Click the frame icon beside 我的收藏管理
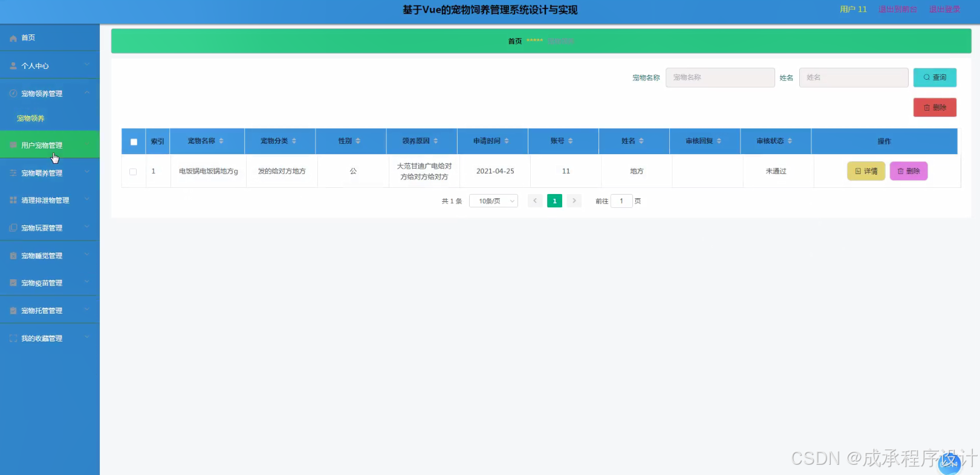Screen dimensions: 980x475 [x=13, y=338]
